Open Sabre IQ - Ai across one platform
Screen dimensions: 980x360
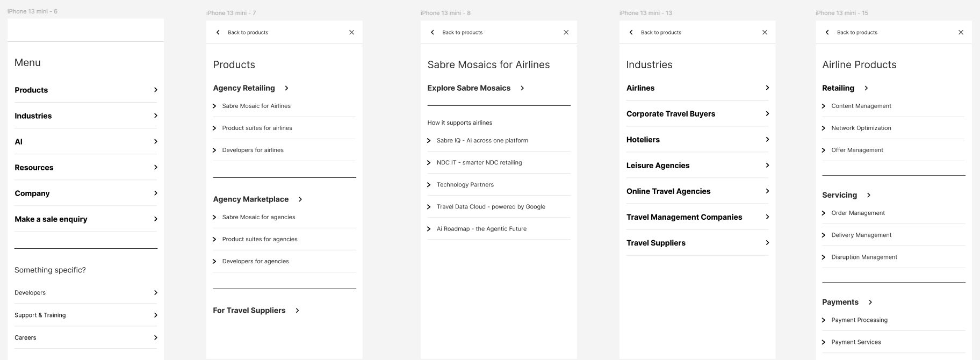[482, 140]
